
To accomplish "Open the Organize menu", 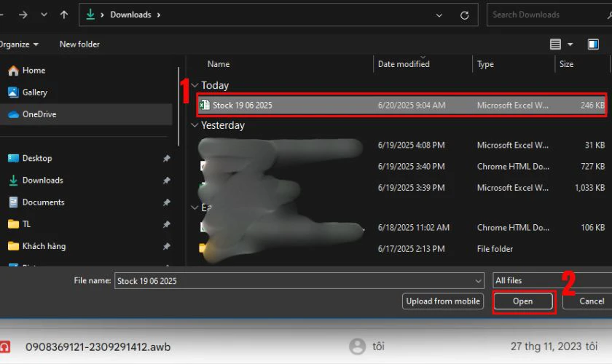I will coord(17,44).
